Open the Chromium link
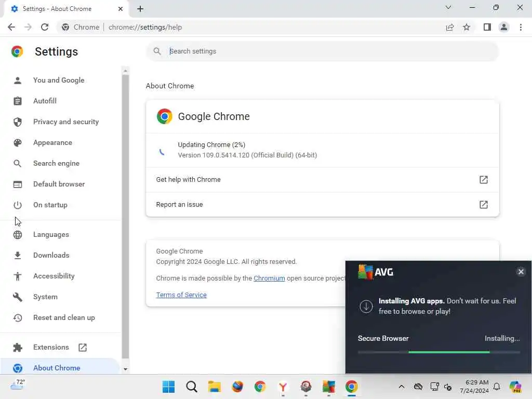 tap(269, 278)
